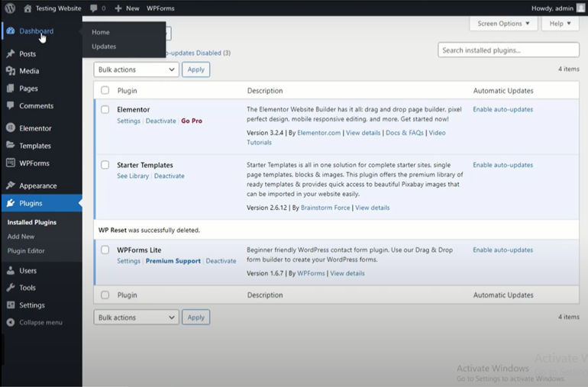Open the Testing Website site link

tap(58, 8)
